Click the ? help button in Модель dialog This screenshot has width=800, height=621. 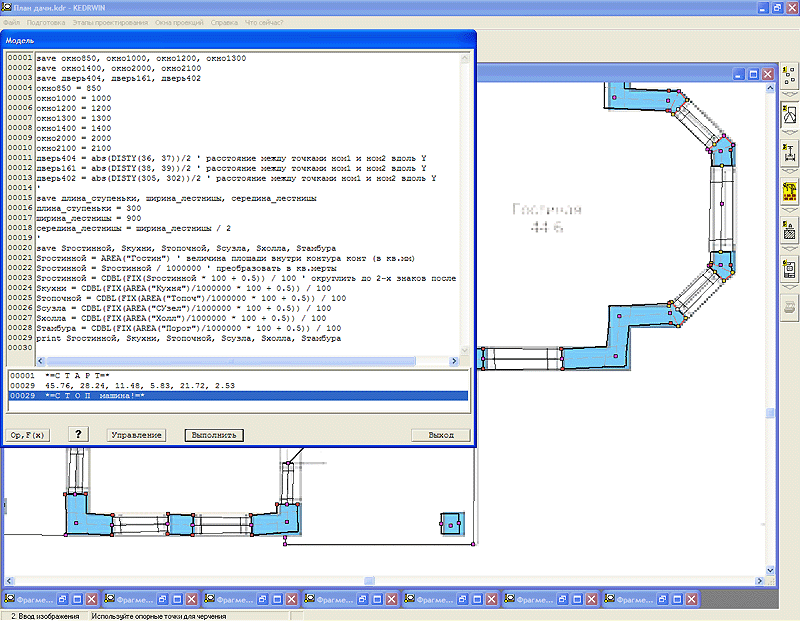pyautogui.click(x=78, y=434)
